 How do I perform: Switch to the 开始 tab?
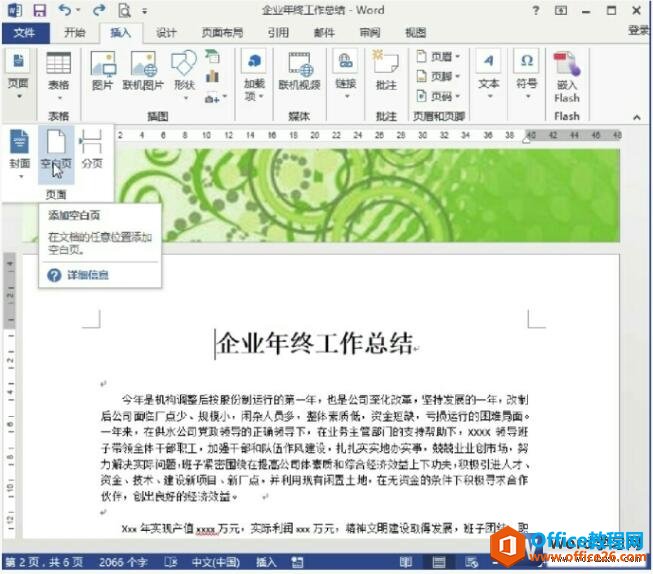coord(75,33)
